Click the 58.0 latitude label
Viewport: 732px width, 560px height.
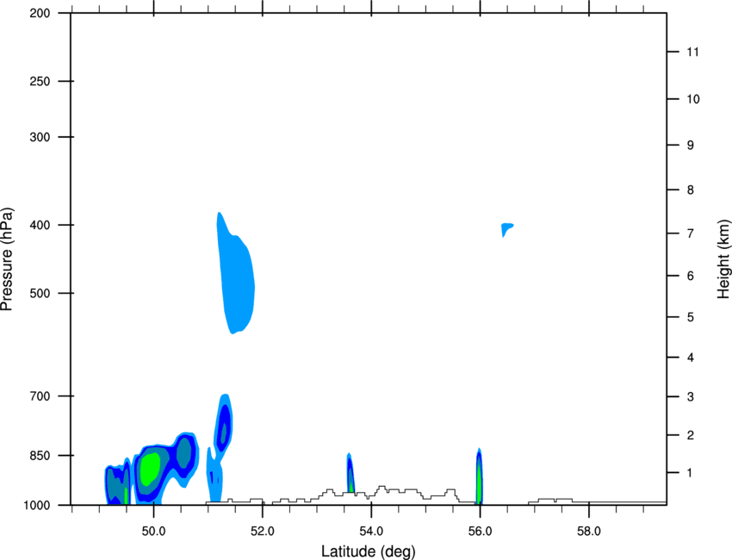589,532
